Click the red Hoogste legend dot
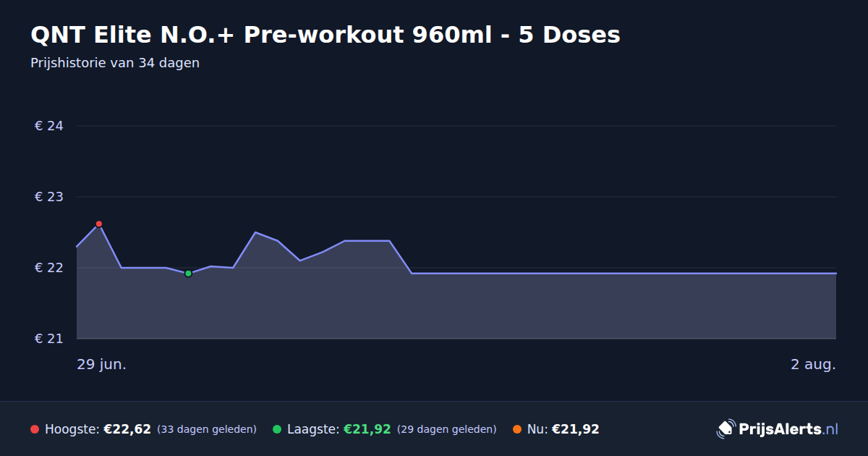 (35, 429)
